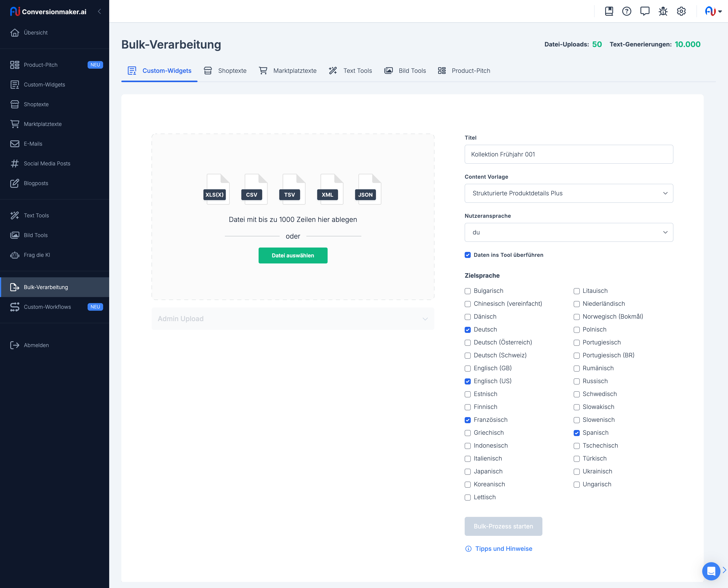Image resolution: width=728 pixels, height=588 pixels.
Task: Uncheck the Französisch checkbox
Action: (468, 420)
